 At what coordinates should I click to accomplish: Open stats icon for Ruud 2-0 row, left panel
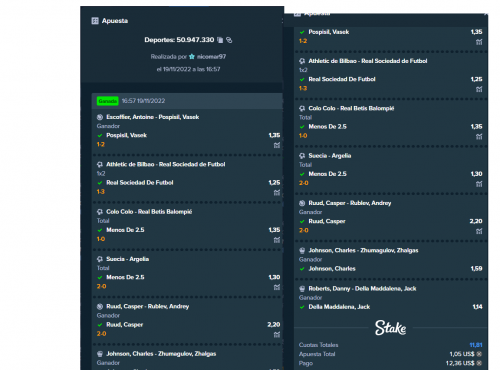pos(277,334)
